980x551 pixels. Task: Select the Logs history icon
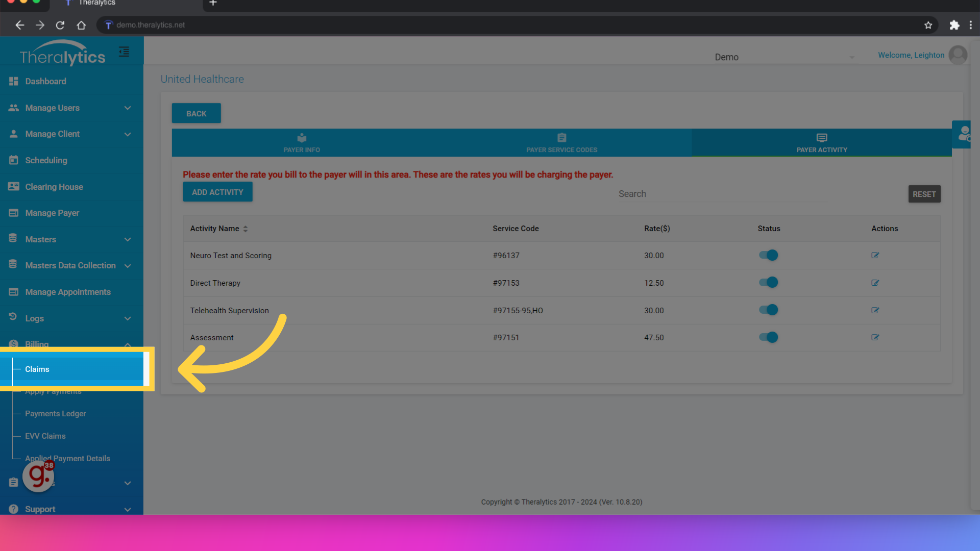point(13,317)
